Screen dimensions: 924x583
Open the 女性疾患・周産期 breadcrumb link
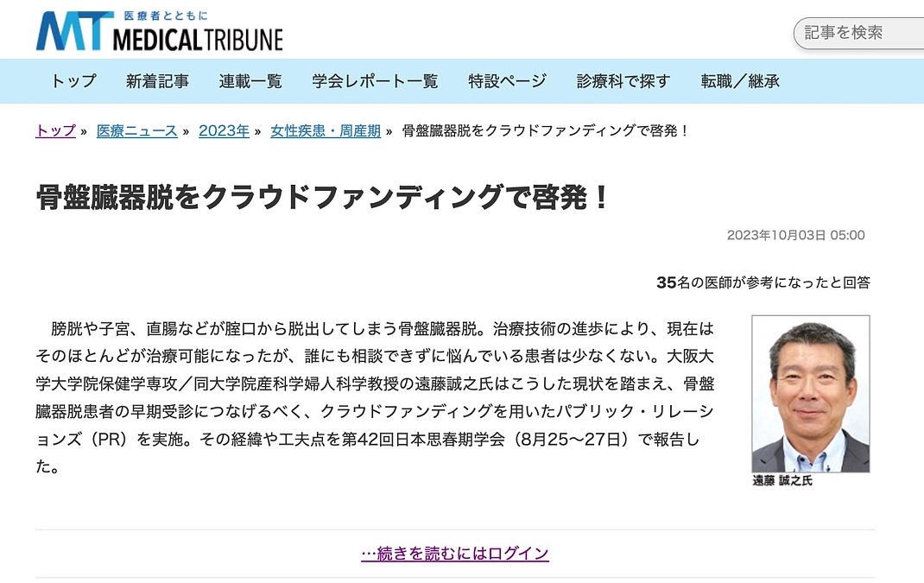(x=325, y=130)
